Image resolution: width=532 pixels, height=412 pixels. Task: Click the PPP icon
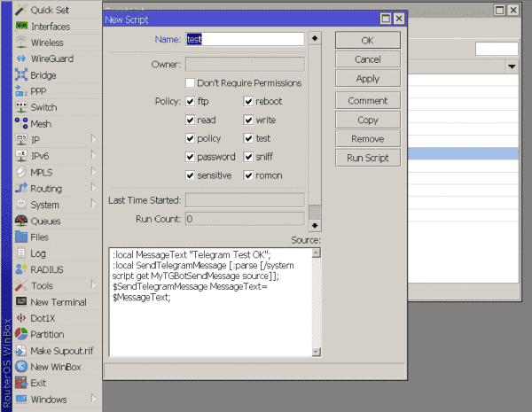pyautogui.click(x=21, y=91)
